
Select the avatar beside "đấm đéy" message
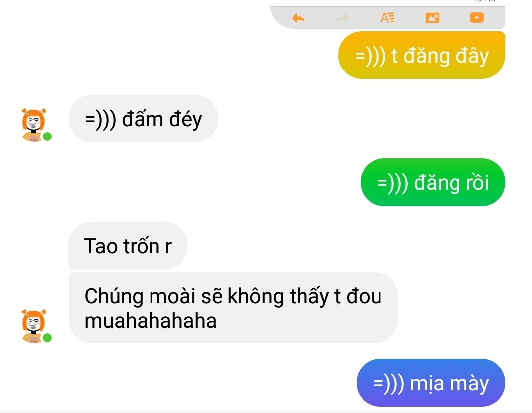tap(34, 125)
